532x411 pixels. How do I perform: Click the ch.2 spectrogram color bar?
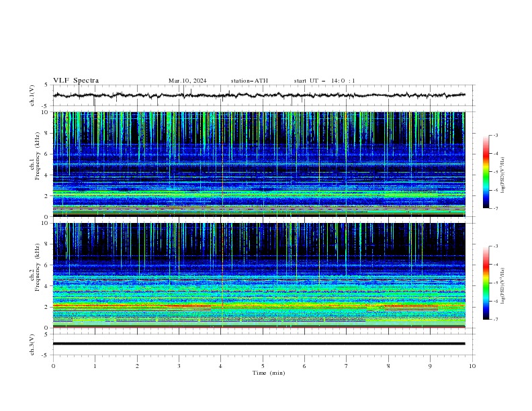tap(486, 283)
